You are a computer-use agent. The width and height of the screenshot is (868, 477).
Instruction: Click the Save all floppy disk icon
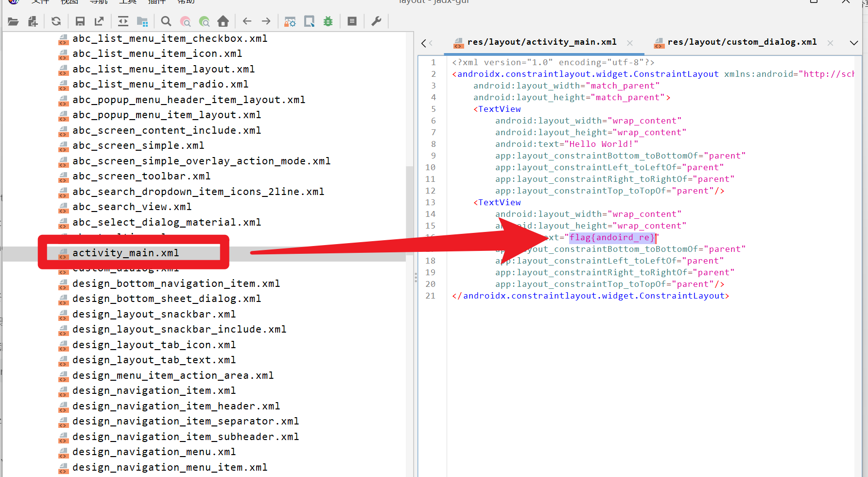(x=80, y=21)
